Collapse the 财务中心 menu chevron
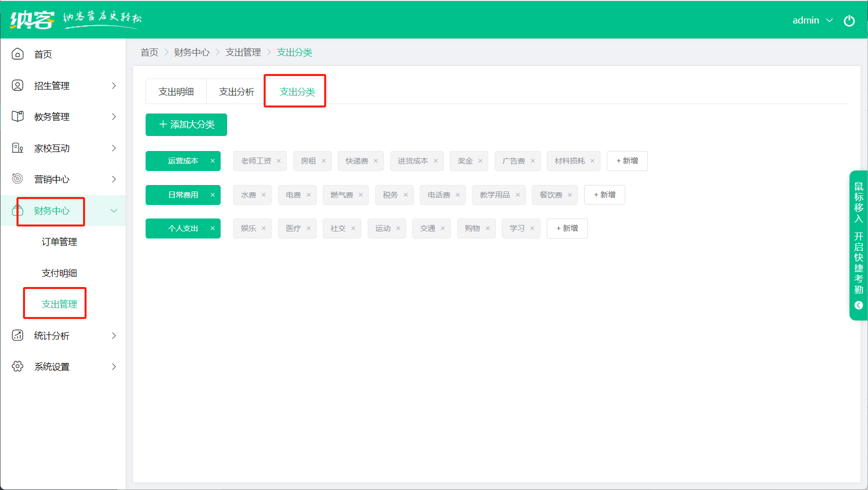 pos(114,210)
